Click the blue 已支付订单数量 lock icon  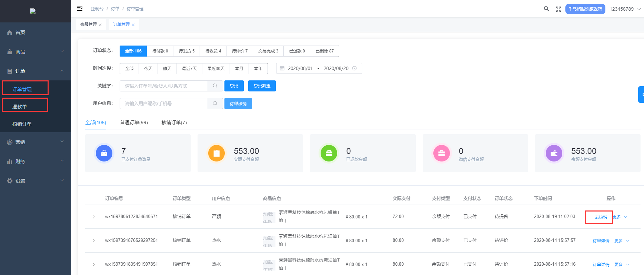104,153
